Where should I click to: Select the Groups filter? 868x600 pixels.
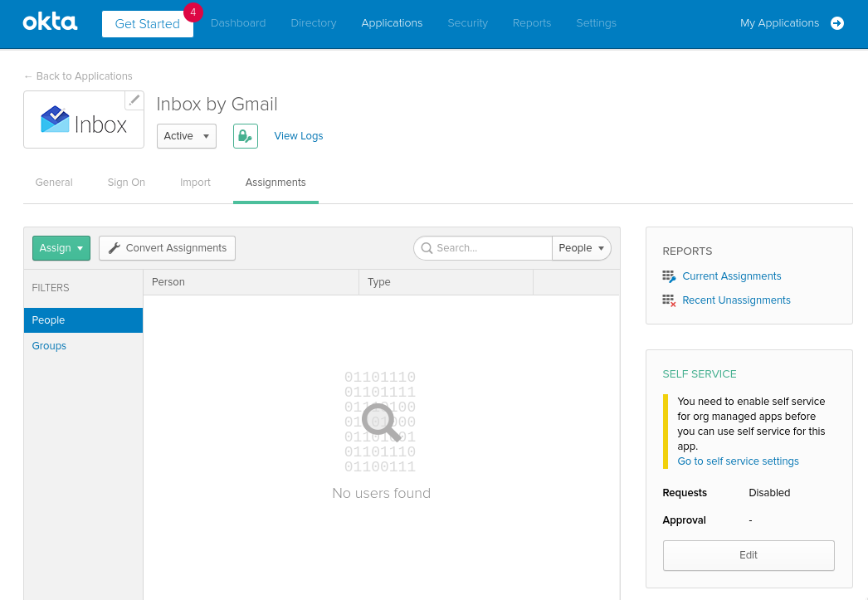49,346
